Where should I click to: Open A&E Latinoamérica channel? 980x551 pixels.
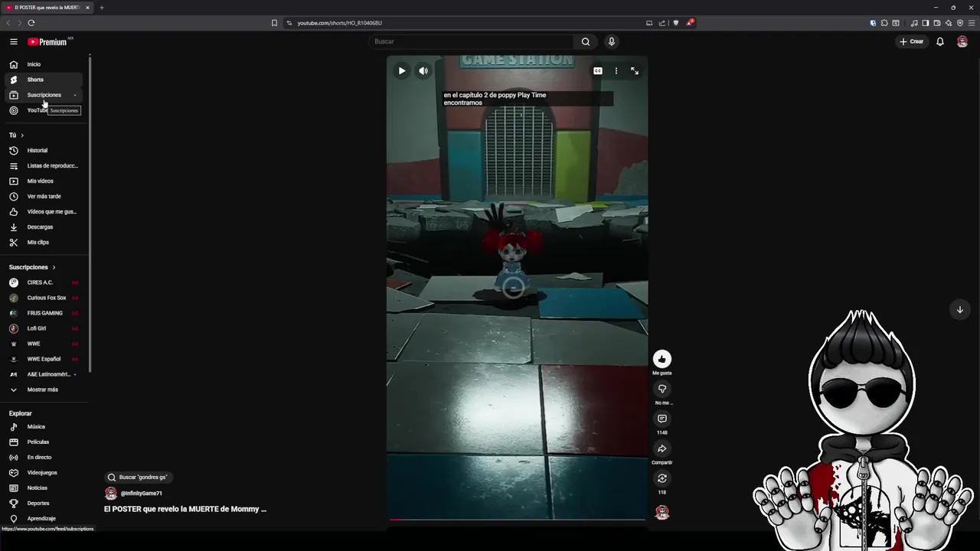point(44,374)
